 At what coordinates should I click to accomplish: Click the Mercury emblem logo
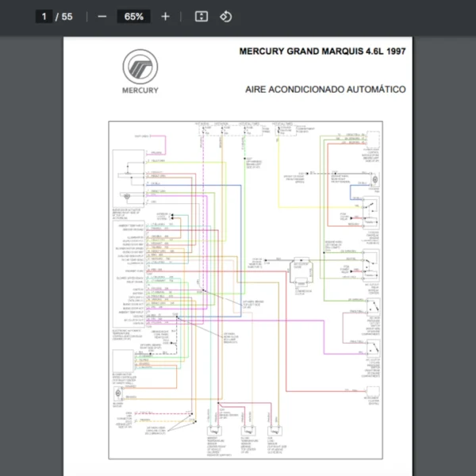(140, 66)
